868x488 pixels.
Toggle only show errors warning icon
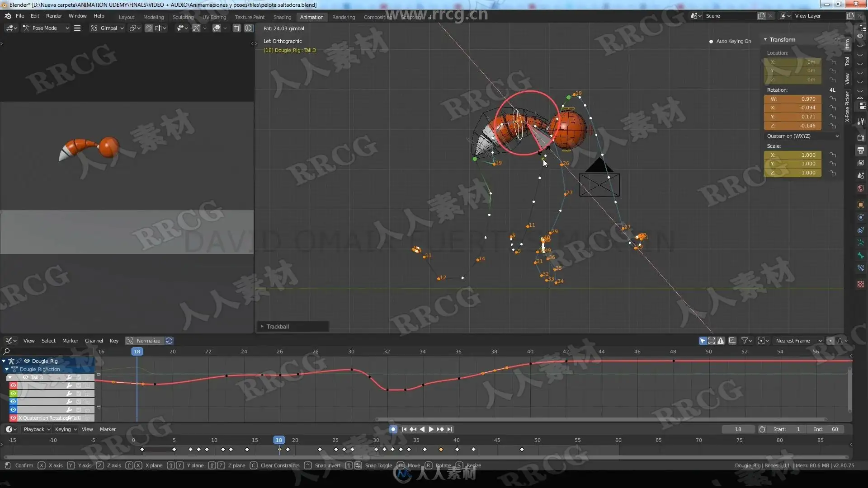point(721,341)
